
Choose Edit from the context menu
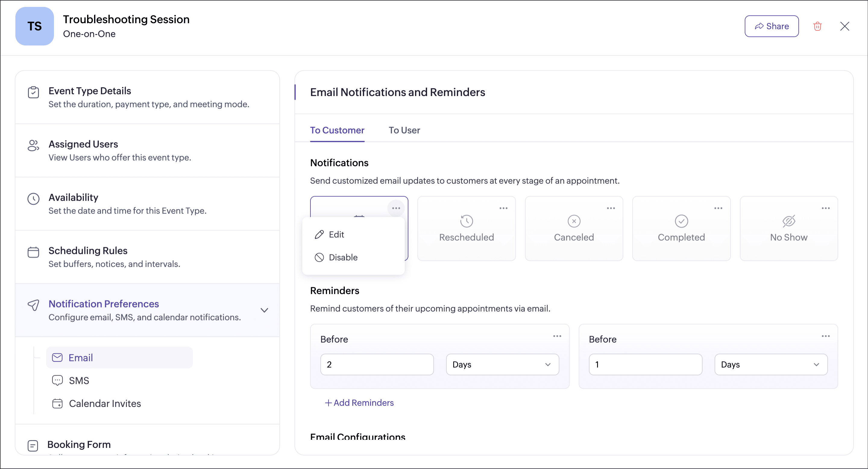pos(336,234)
